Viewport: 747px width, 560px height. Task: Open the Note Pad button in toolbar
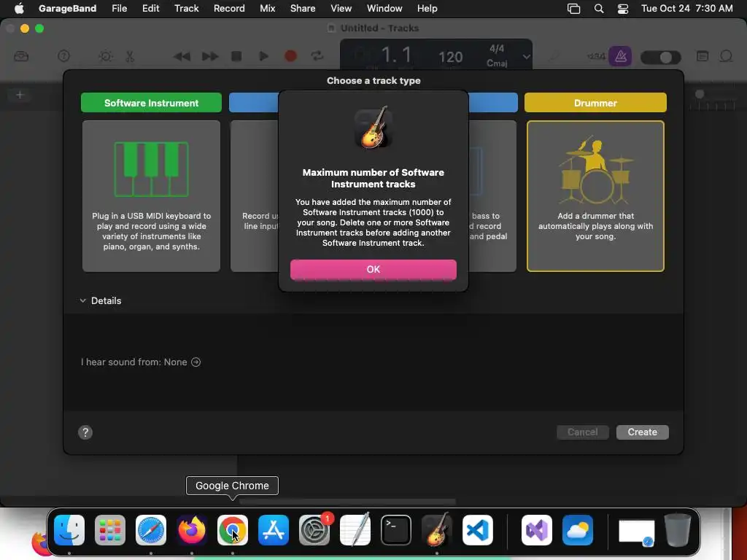click(703, 56)
